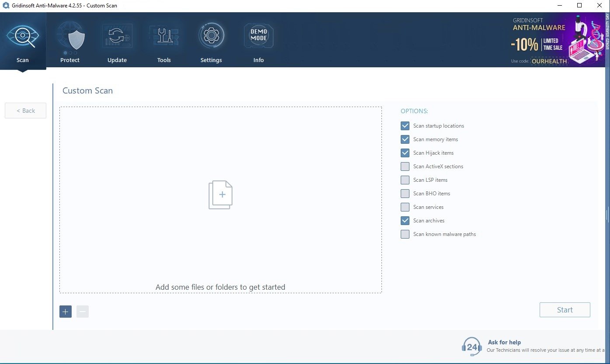Click the minus remove-item button

point(83,312)
